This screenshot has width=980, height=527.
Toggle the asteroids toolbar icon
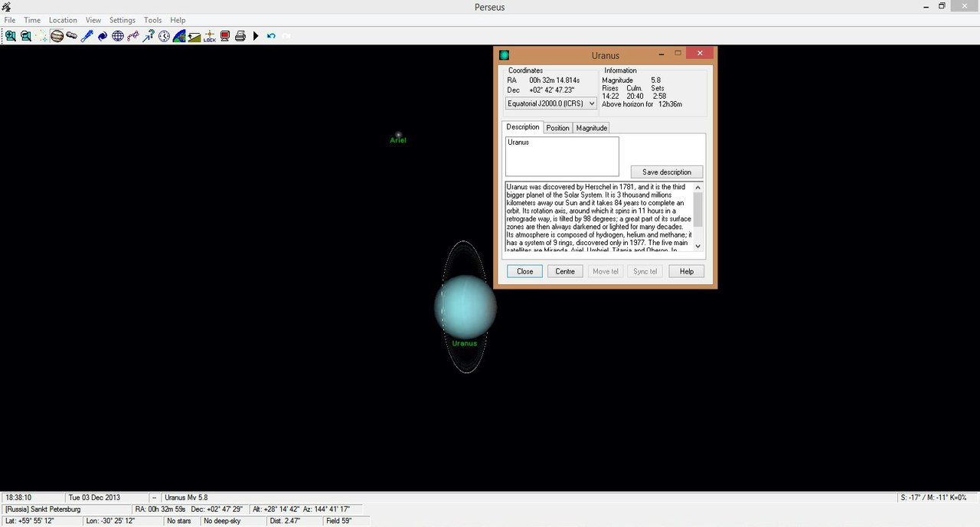coord(72,36)
